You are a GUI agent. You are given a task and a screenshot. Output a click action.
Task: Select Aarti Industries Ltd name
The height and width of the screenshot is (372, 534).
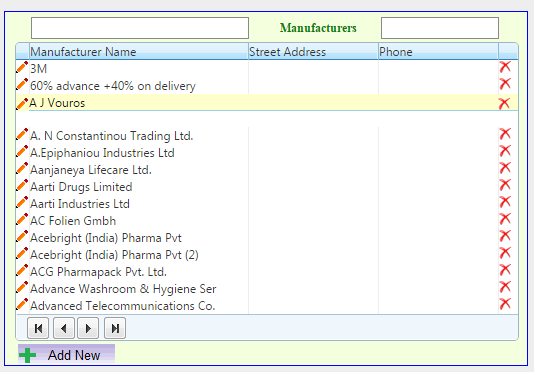pos(80,204)
